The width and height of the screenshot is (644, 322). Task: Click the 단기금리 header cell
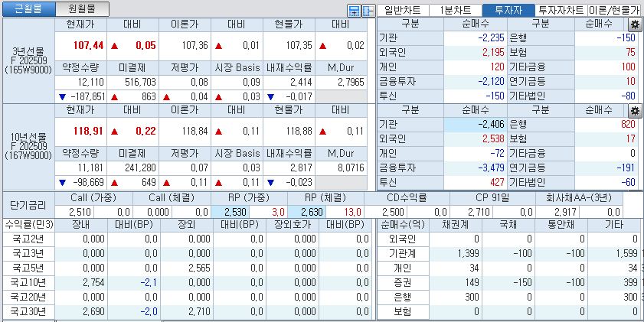[28, 206]
